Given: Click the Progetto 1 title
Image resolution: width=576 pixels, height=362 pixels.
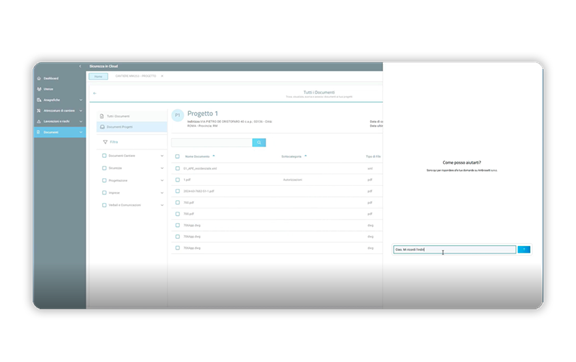Looking at the screenshot, I should [203, 113].
